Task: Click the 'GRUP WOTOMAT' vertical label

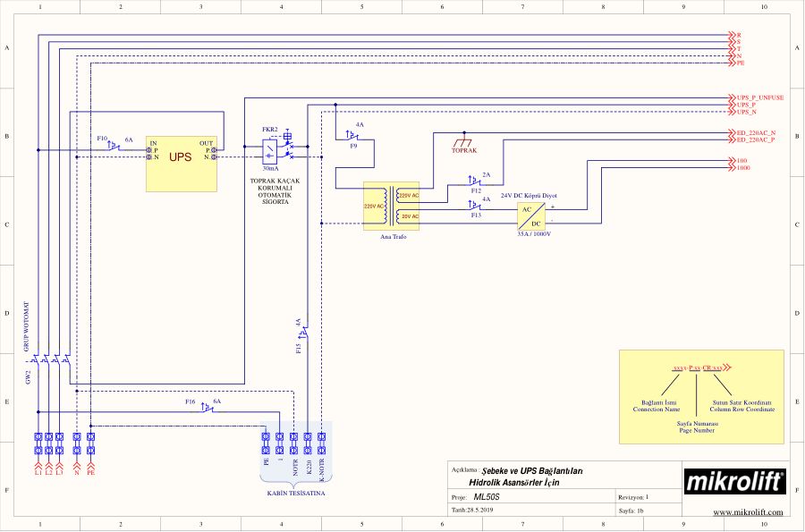Action: (27, 326)
